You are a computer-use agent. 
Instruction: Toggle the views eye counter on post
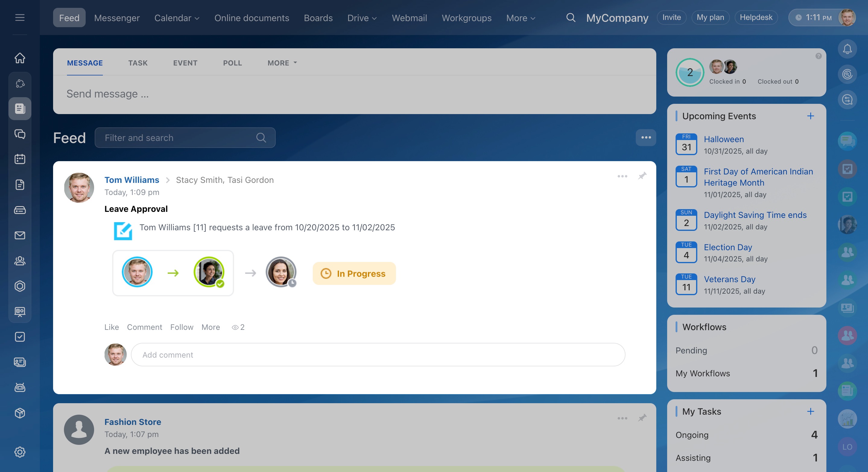click(x=238, y=327)
